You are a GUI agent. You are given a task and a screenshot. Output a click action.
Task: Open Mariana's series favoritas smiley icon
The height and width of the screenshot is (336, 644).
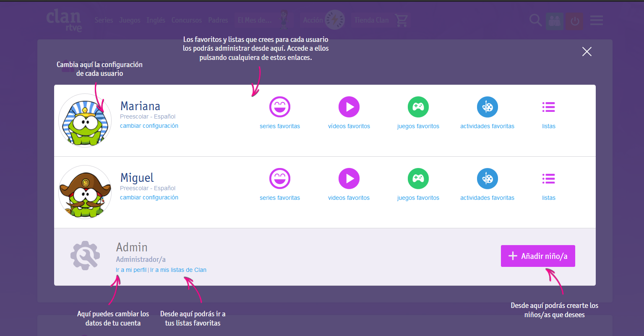click(280, 107)
